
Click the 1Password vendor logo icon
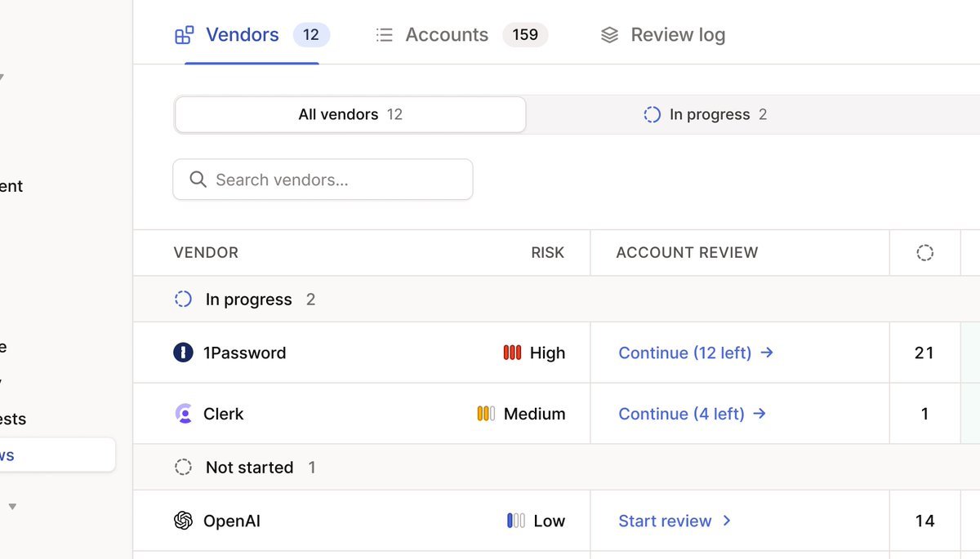coord(183,353)
